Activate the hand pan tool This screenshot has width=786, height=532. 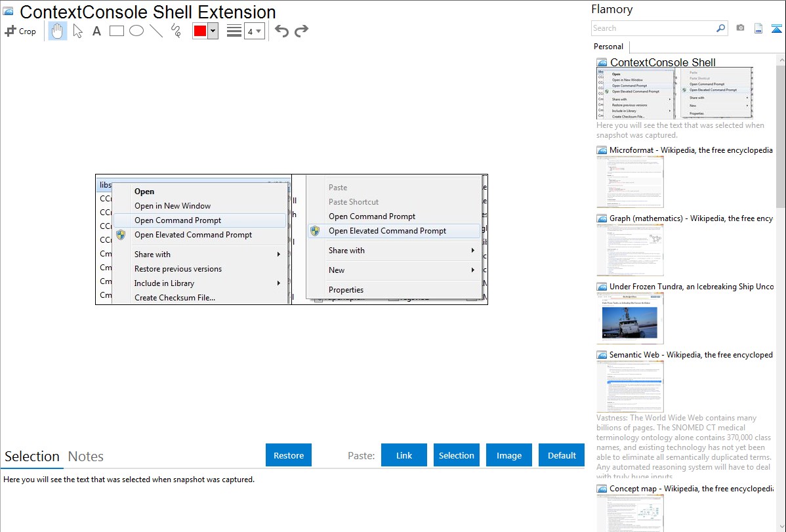pyautogui.click(x=58, y=31)
